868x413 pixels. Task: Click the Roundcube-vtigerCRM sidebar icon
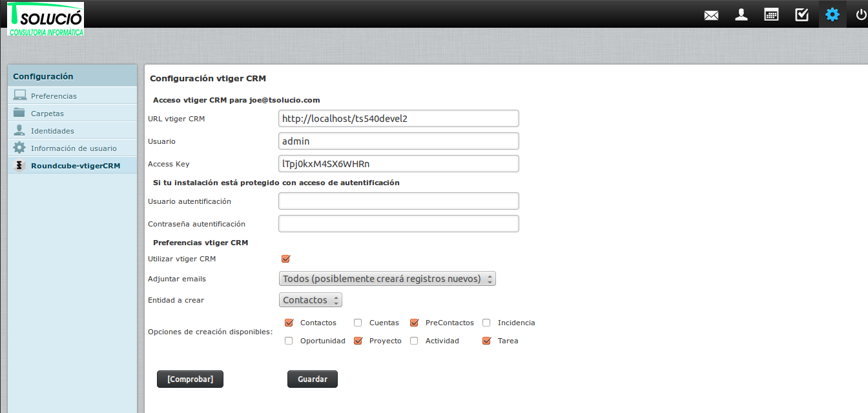point(20,166)
